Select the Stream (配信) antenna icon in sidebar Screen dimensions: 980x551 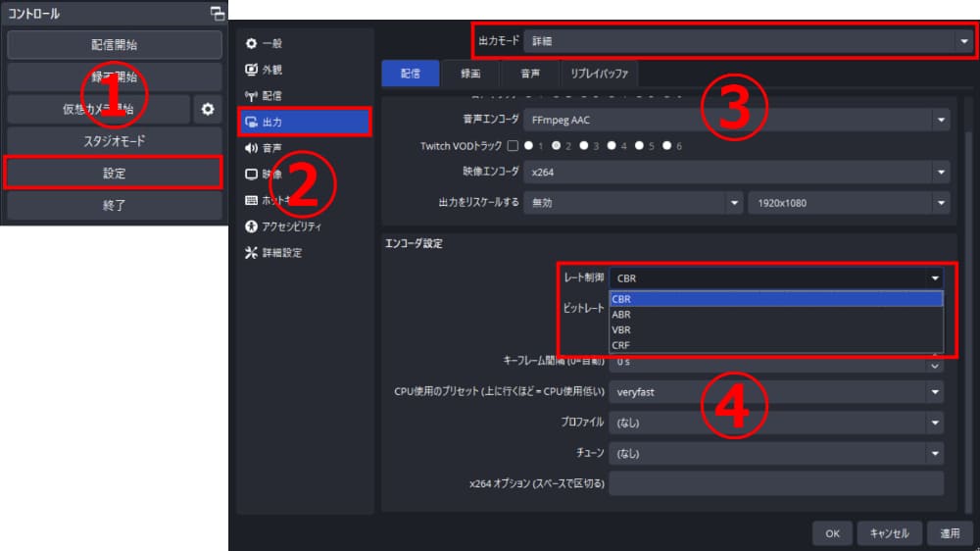(251, 96)
